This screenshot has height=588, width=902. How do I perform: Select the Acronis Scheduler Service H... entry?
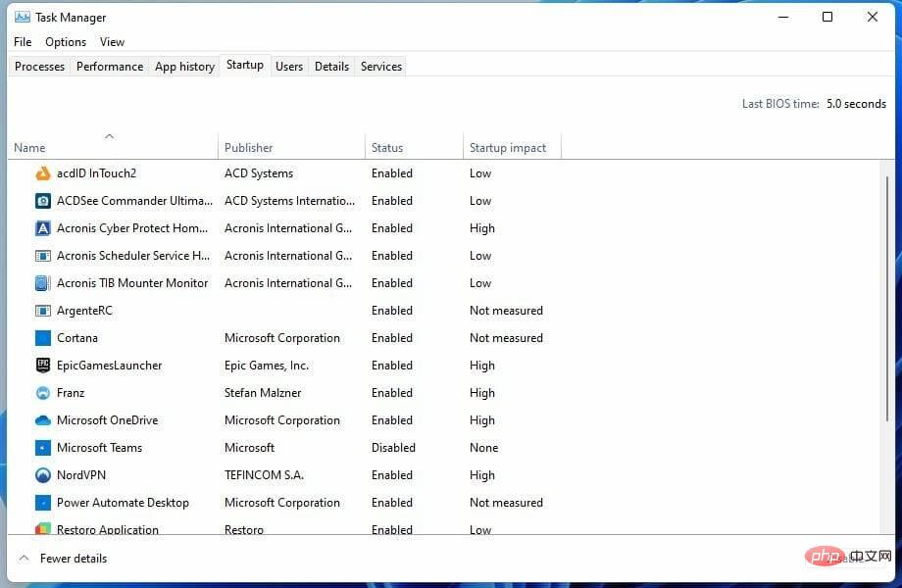(133, 256)
